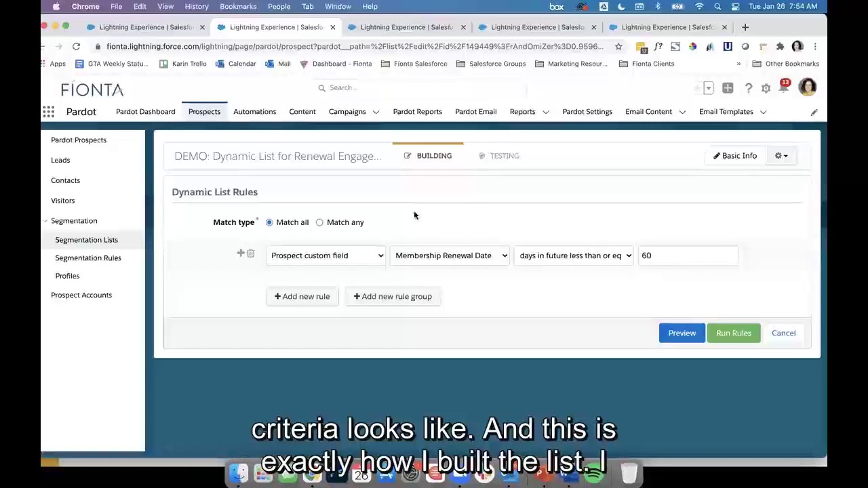This screenshot has height=488, width=868.
Task: Open Profiles in the sidebar
Action: tap(67, 276)
